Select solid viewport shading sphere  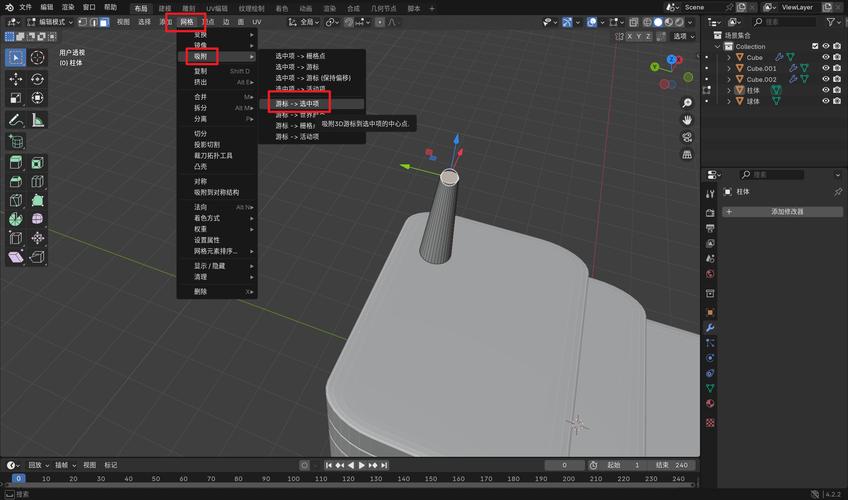(x=658, y=22)
